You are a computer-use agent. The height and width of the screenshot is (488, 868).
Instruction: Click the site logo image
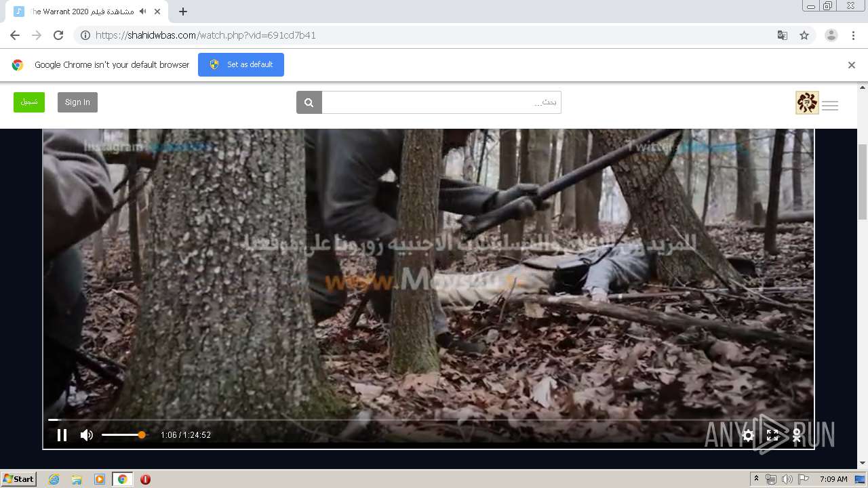tap(807, 103)
